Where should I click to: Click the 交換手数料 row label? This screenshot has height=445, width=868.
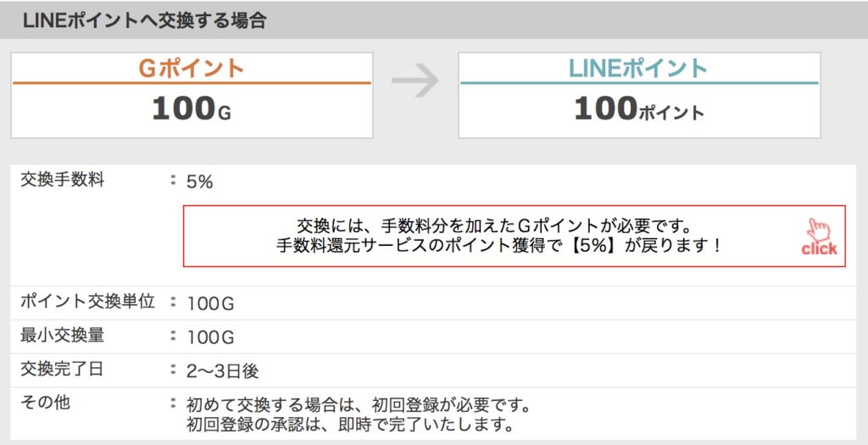pos(63,180)
